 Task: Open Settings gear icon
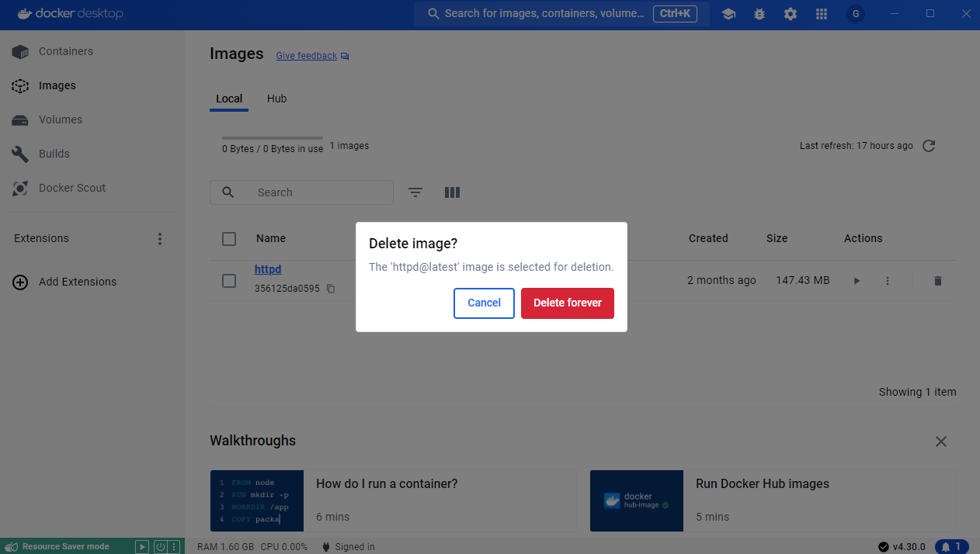[791, 14]
